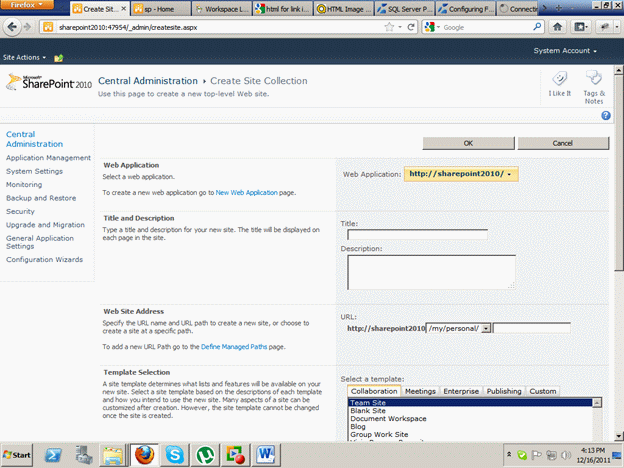Select the Meetings template tab
This screenshot has width=624, height=468.
pyautogui.click(x=420, y=391)
